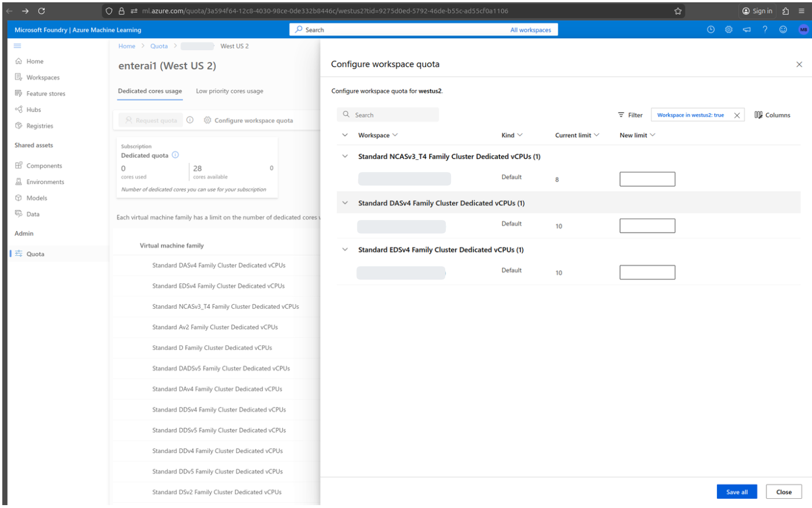The image size is (812, 508).
Task: Switch to Dedicated cores usage tab
Action: tap(150, 91)
